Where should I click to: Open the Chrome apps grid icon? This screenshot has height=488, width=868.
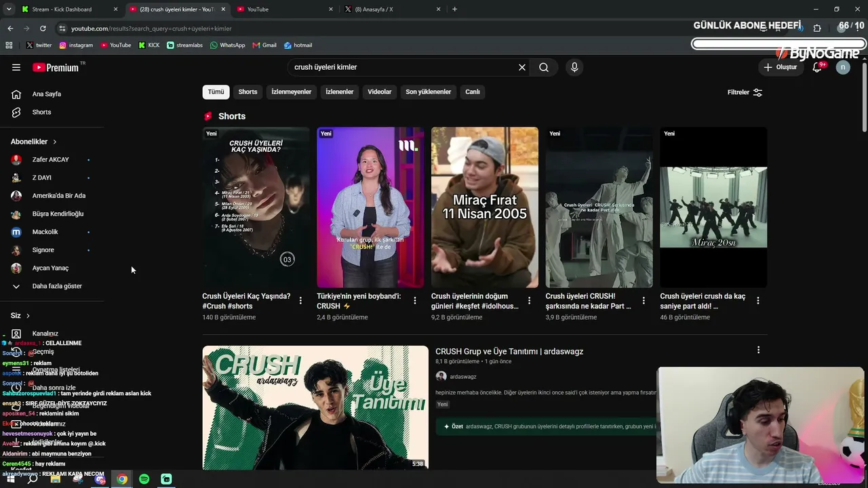[9, 45]
